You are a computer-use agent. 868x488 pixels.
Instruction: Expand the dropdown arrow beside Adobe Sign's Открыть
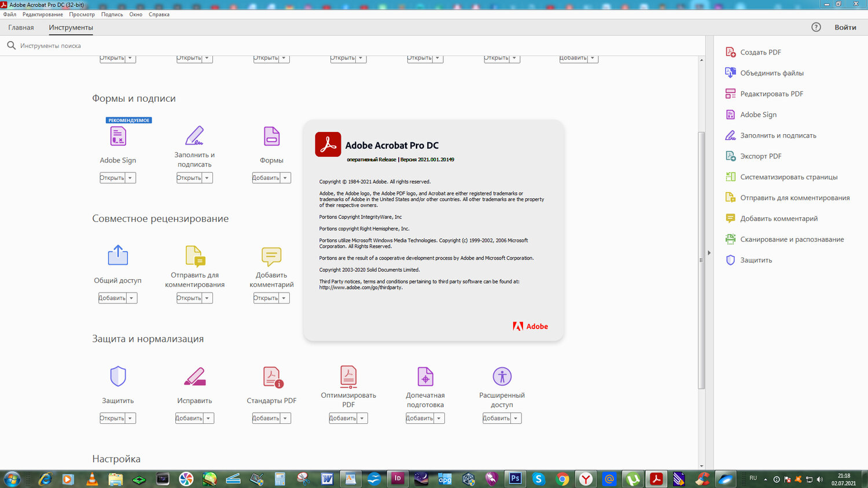[130, 178]
